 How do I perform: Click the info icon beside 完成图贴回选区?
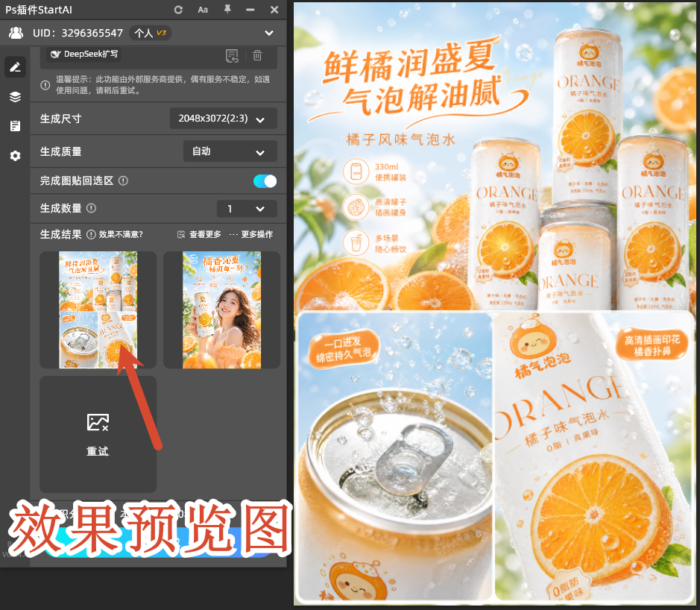(123, 181)
